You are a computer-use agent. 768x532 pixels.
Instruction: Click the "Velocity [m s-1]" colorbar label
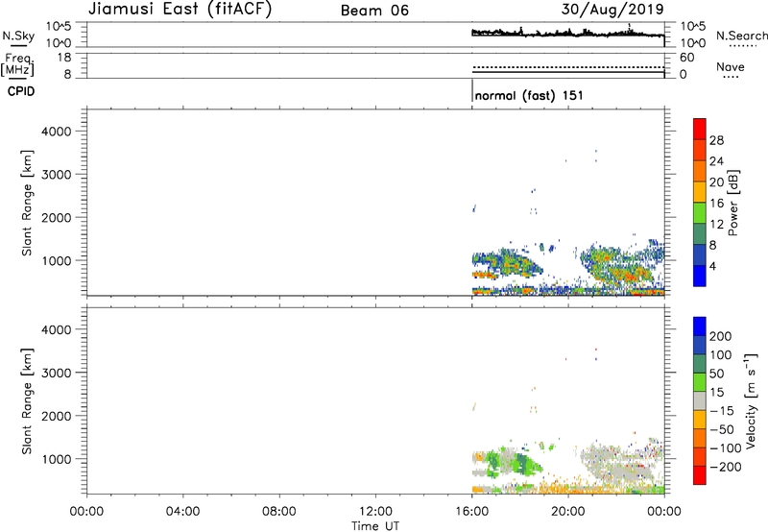751,400
